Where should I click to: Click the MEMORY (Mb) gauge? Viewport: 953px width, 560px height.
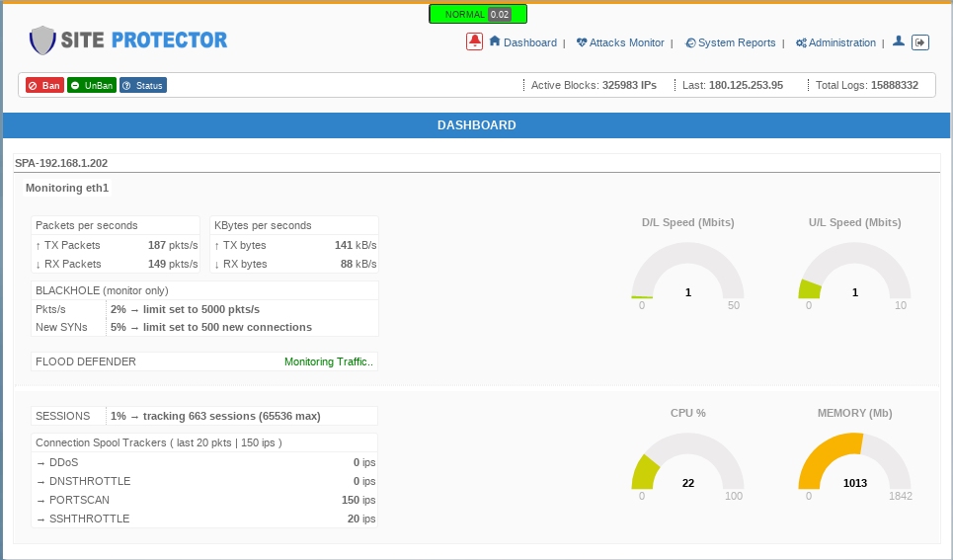click(x=854, y=461)
